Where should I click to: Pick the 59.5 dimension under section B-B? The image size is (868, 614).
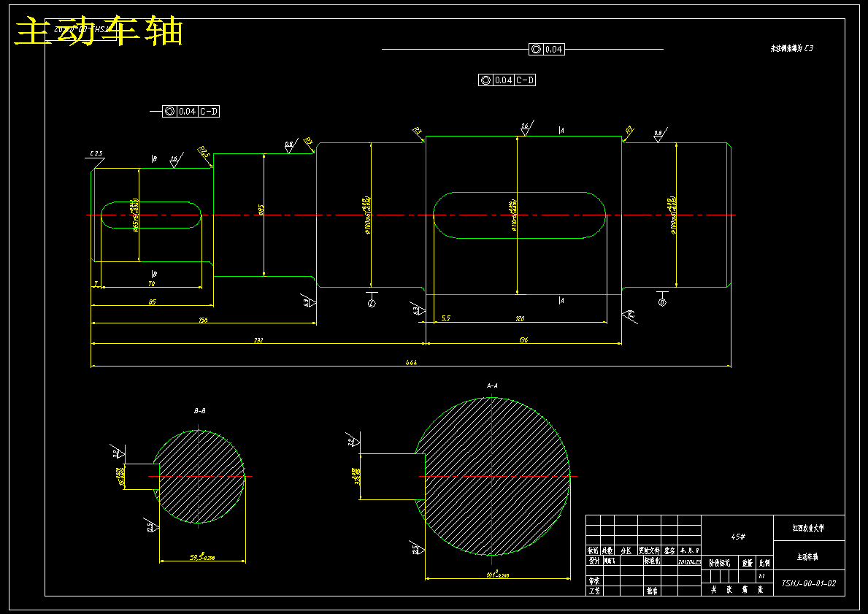[x=203, y=558]
